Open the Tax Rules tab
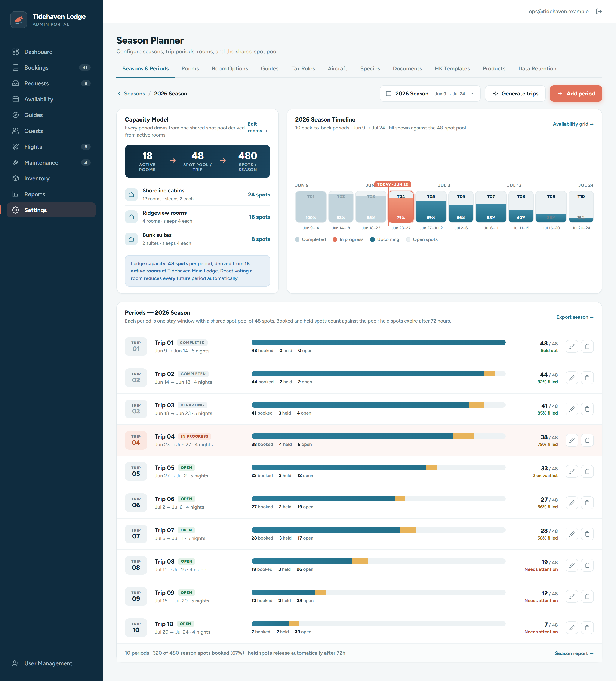Screen dimensions: 616x681 point(303,68)
